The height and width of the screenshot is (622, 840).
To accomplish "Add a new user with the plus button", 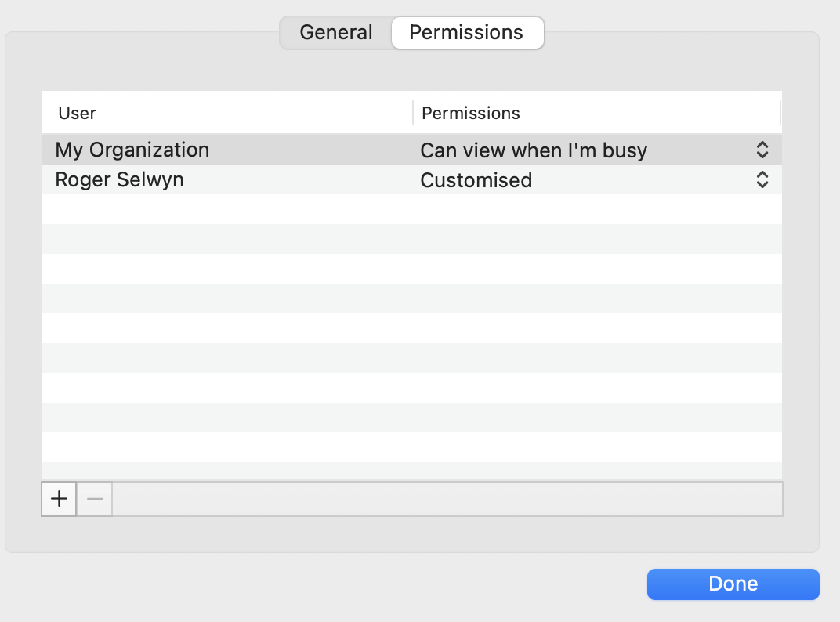I will 59,499.
